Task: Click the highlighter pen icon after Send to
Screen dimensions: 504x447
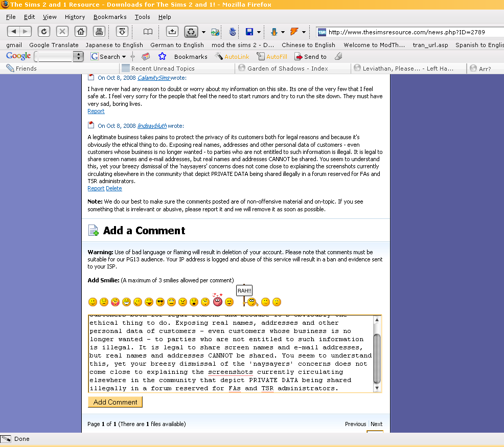Action: tap(338, 57)
